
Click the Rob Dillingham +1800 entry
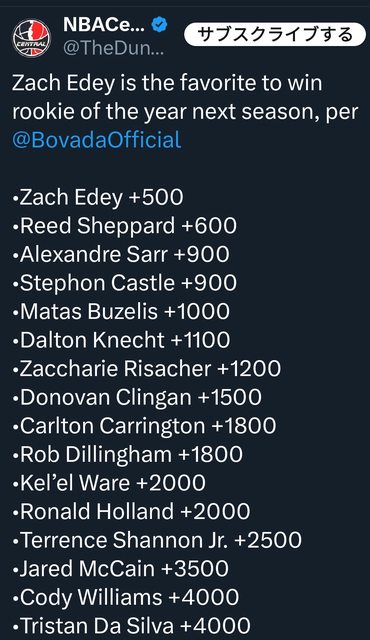(128, 454)
